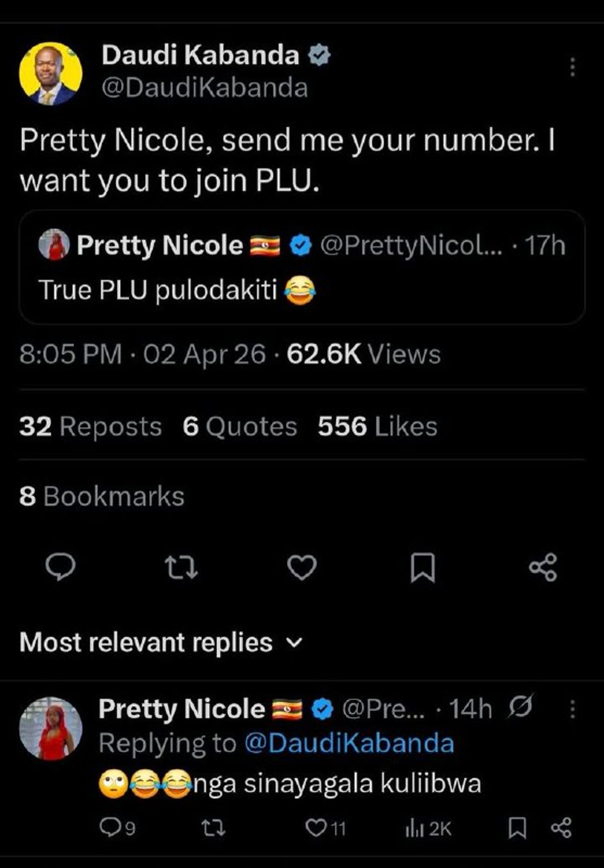Share Pretty Nicole's reply
Viewport: 604px width, 868px height.
pyautogui.click(x=561, y=828)
